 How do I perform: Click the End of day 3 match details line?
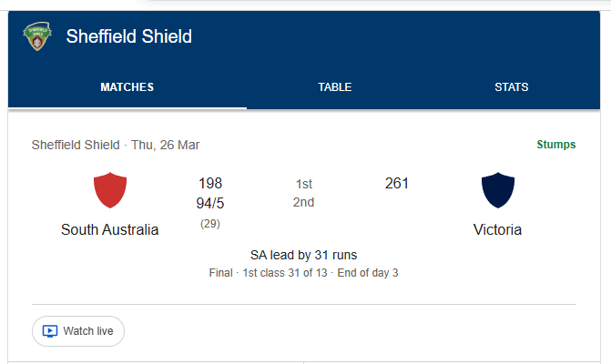click(369, 272)
